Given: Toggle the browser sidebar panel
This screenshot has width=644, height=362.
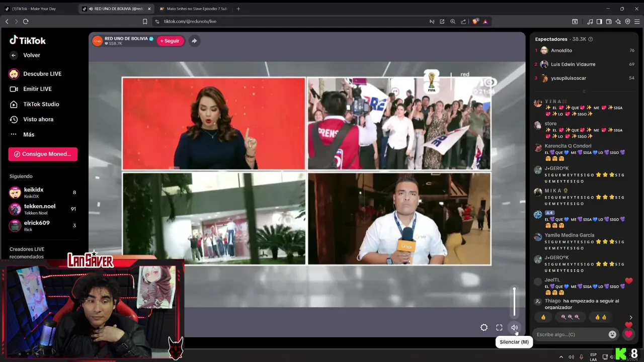Looking at the screenshot, I should pyautogui.click(x=599, y=22).
